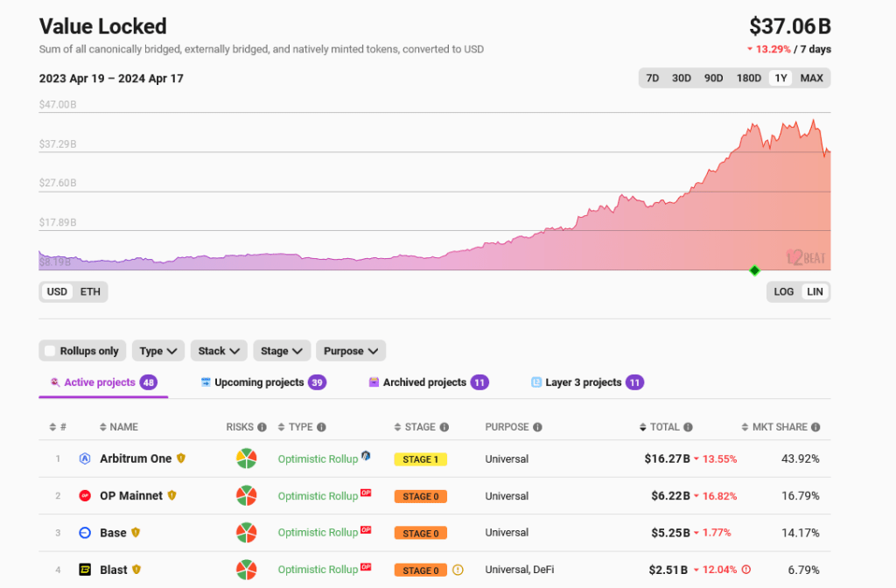Expand the Stack filter dropdown
896x588 pixels.
218,351
